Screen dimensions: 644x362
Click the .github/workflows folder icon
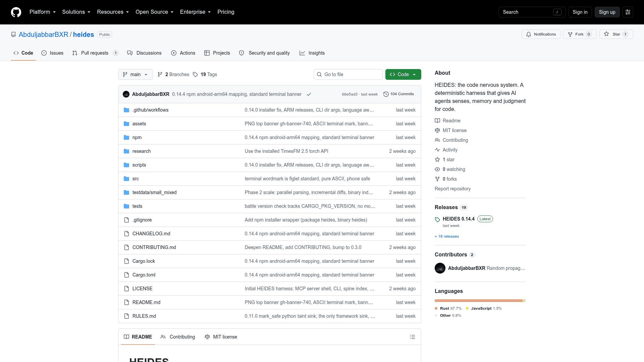126,110
